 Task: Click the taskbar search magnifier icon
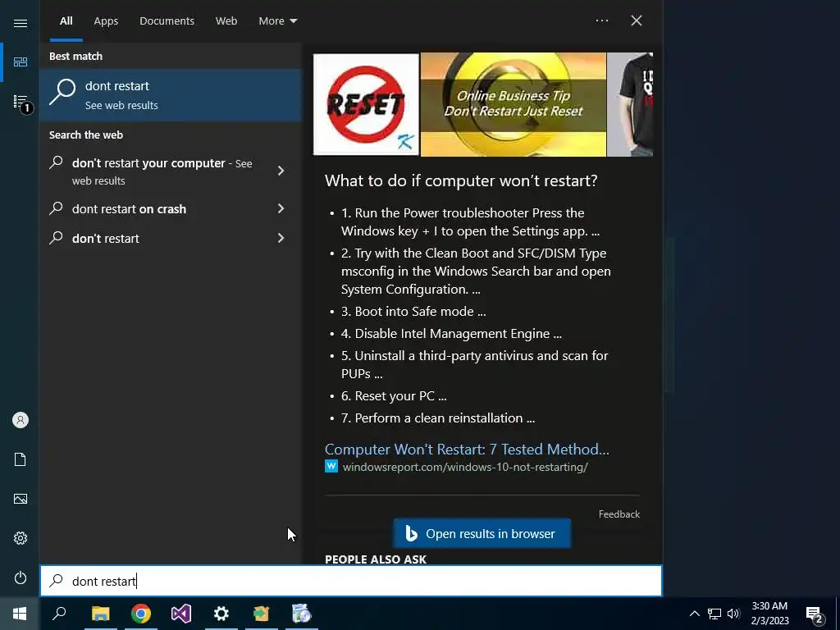pyautogui.click(x=59, y=614)
